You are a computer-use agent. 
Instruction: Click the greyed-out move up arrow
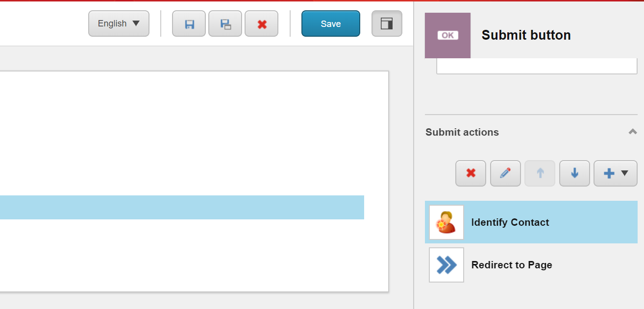pyautogui.click(x=540, y=173)
